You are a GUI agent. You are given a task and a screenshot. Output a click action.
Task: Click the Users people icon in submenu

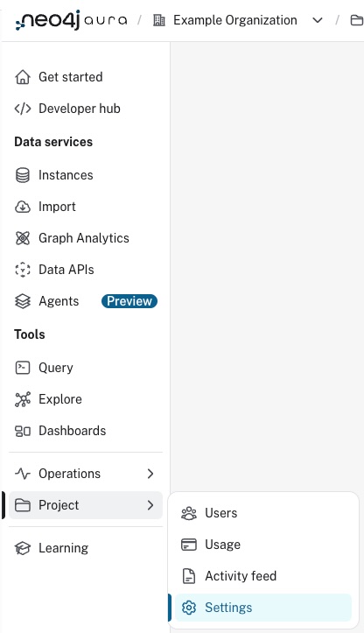pos(189,513)
